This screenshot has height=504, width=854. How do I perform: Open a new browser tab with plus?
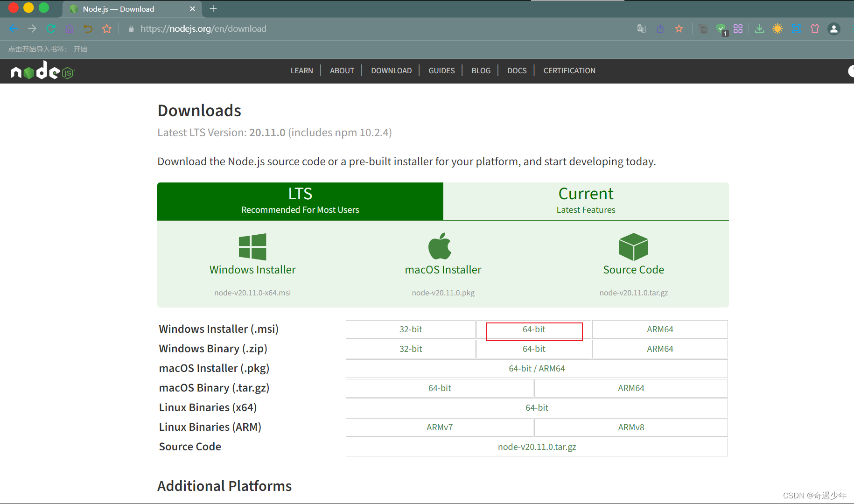point(213,8)
